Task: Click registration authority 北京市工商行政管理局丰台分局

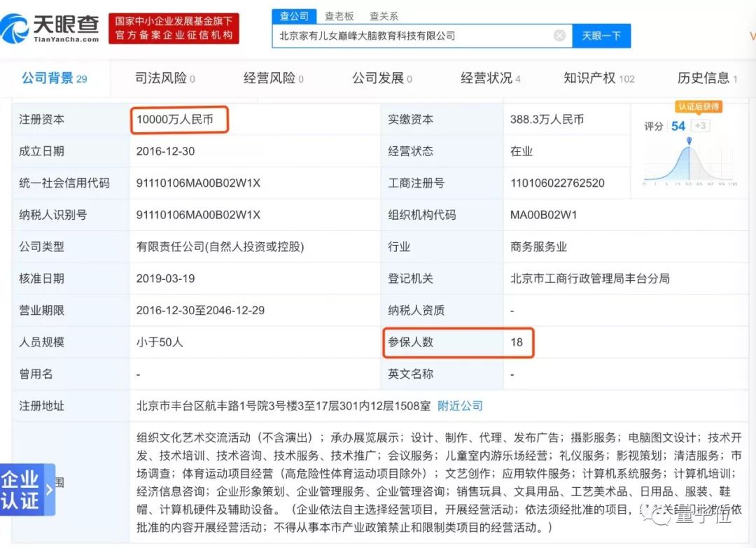Action: (589, 279)
